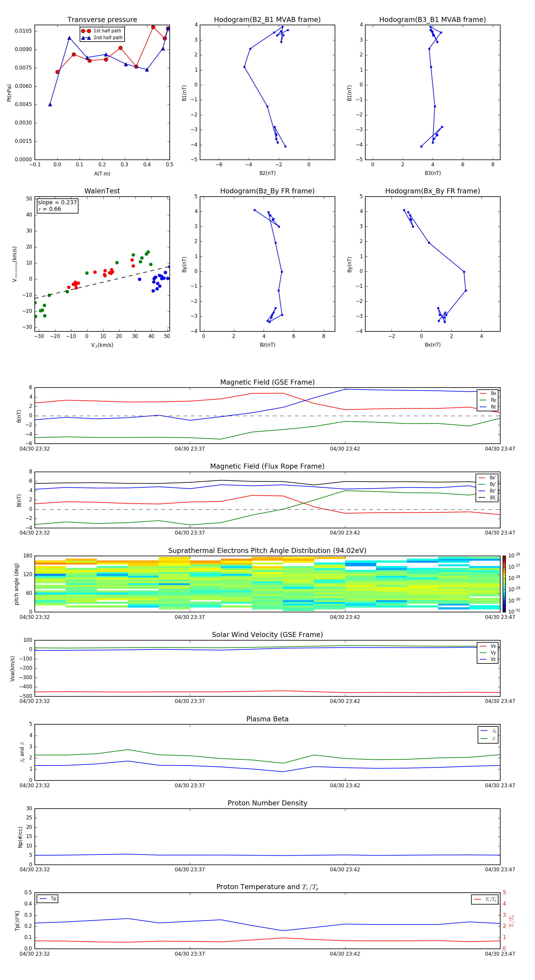Click the 'Hodogram(Bx_By FR frame)' title
Image resolution: width=535 pixels, height=980 pixels.
(432, 191)
